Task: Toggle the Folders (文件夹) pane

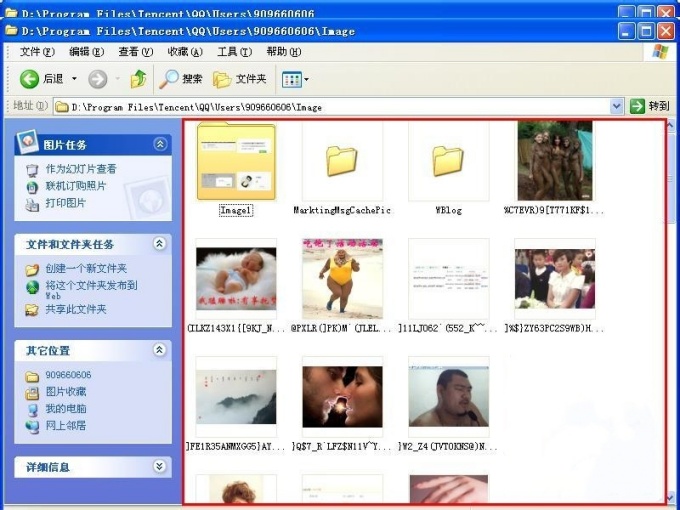Action: (x=239, y=79)
